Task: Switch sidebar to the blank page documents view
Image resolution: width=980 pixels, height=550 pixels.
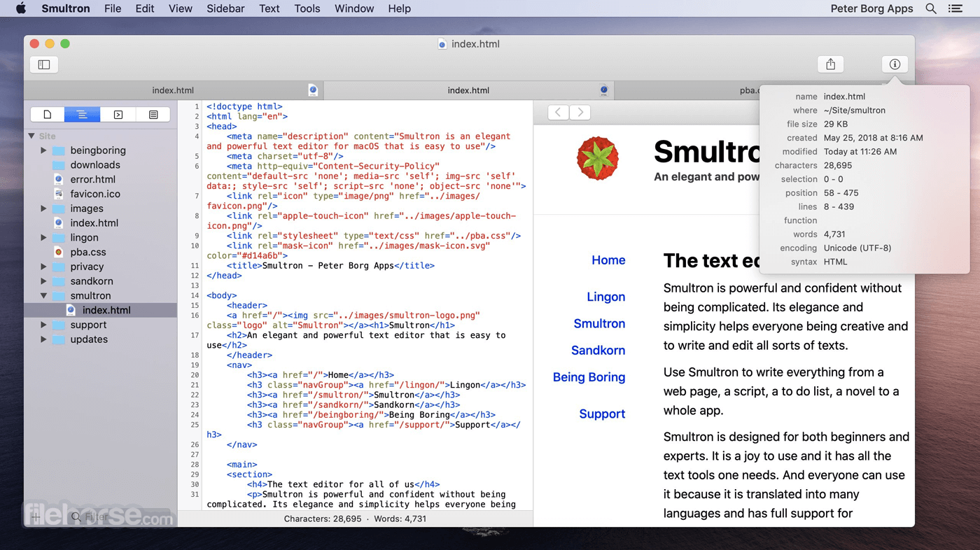Action: click(48, 115)
